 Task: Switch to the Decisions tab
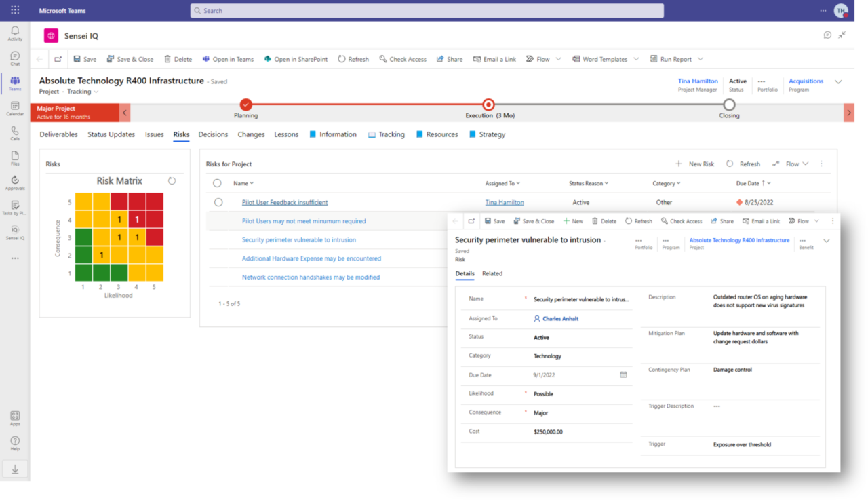click(213, 134)
